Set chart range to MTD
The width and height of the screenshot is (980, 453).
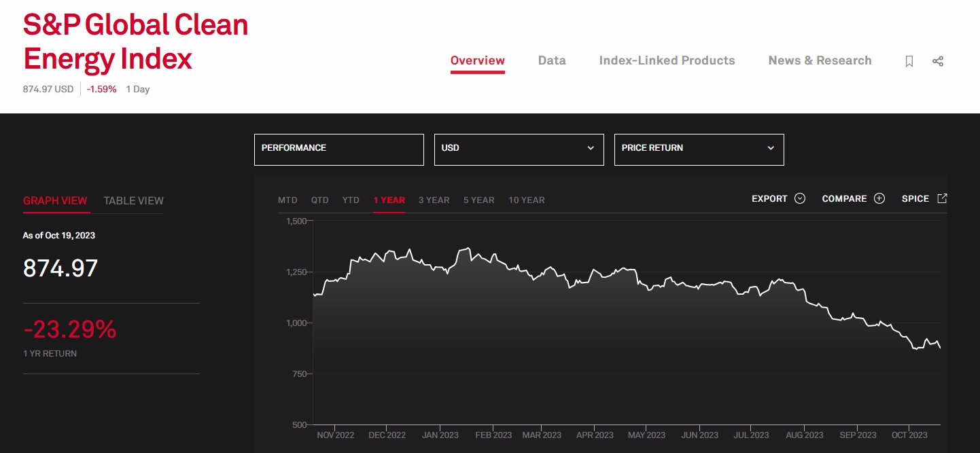click(287, 200)
